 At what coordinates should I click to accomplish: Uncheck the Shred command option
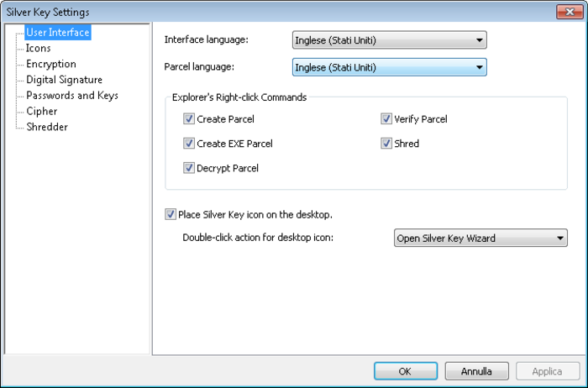(386, 144)
